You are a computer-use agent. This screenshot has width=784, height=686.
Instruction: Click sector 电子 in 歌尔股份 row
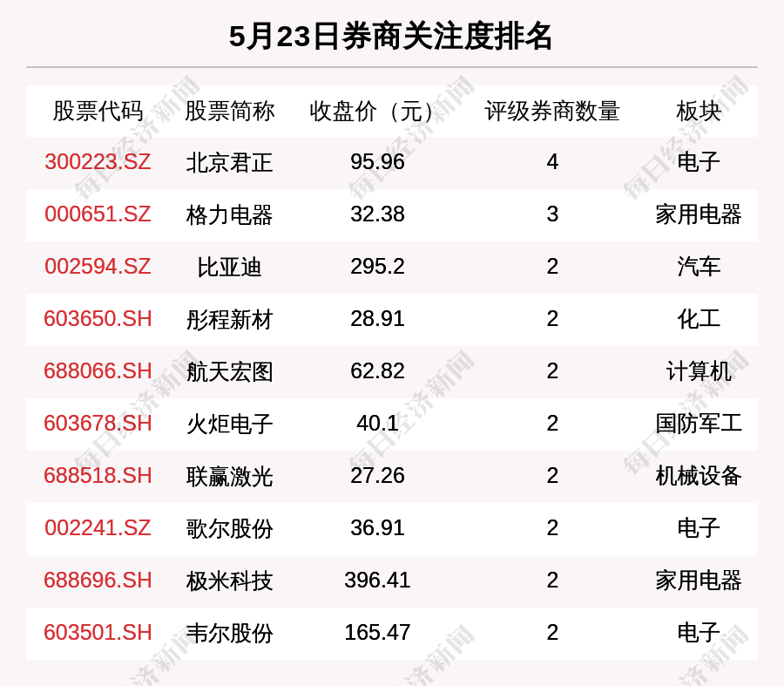[699, 528]
